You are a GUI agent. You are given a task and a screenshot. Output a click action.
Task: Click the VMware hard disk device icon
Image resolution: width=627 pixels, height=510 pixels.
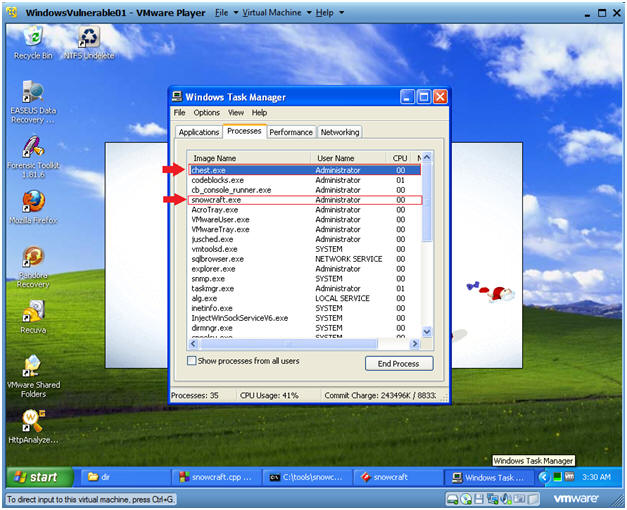click(x=452, y=499)
